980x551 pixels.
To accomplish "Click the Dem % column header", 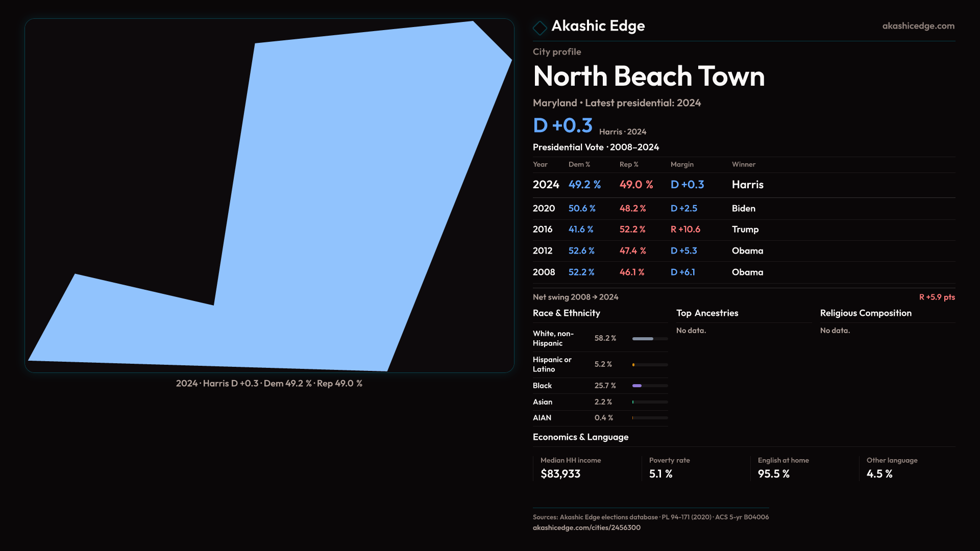I will tap(579, 165).
